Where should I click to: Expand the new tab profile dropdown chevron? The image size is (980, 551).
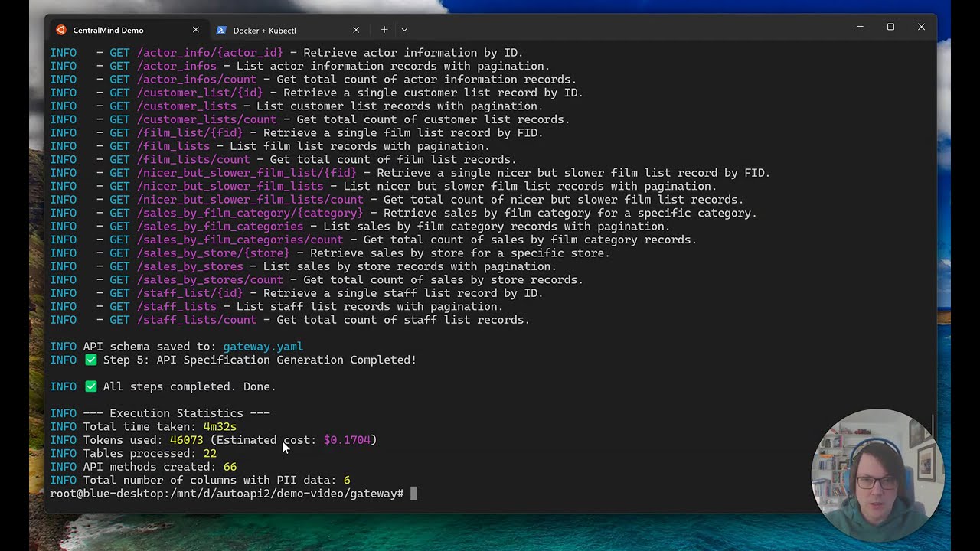[404, 30]
